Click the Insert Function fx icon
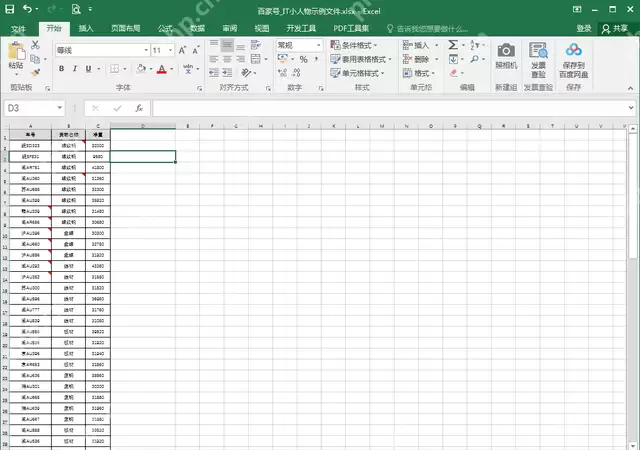 pos(139,108)
